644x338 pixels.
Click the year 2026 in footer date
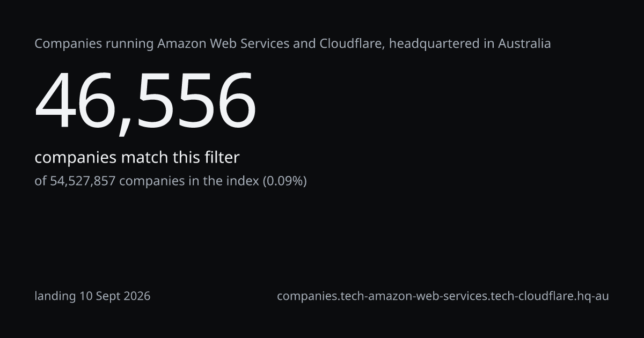pyautogui.click(x=136, y=296)
